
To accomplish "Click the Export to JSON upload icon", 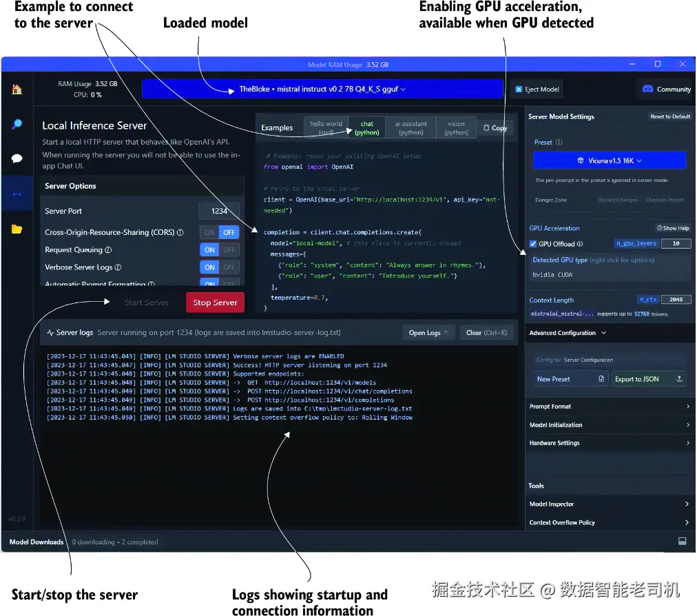I will 679,379.
